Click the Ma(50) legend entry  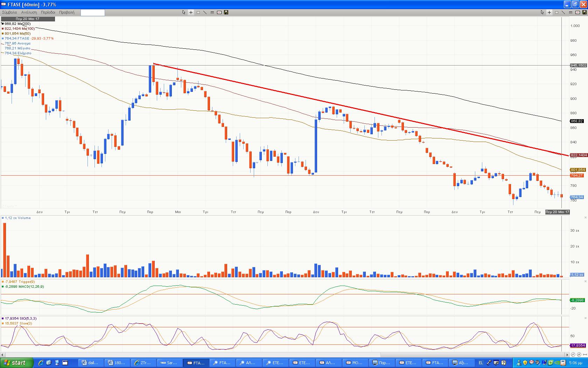click(16, 34)
